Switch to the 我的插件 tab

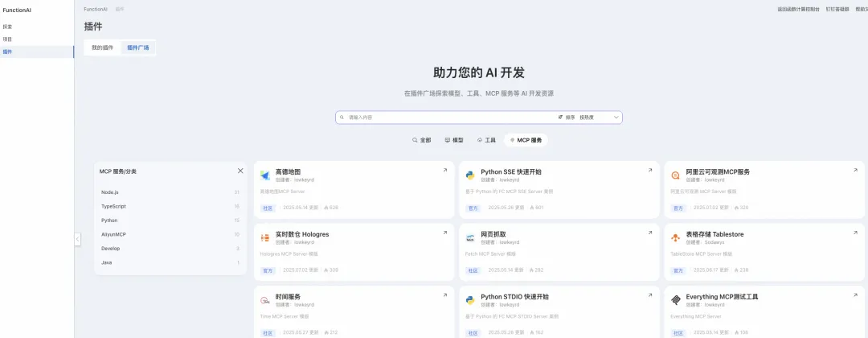coord(102,47)
